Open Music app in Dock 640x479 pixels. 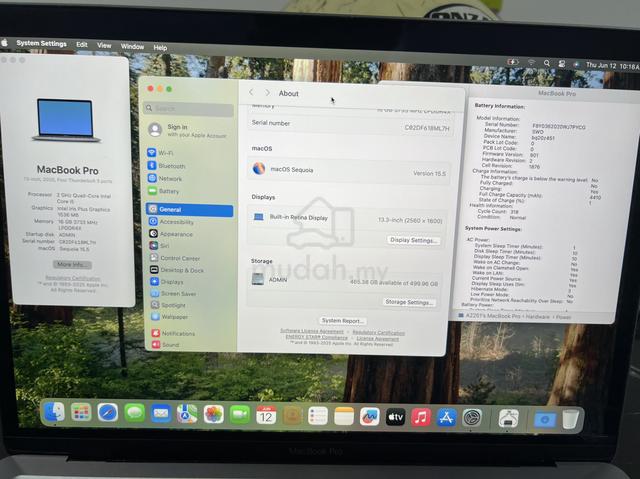[x=421, y=417]
